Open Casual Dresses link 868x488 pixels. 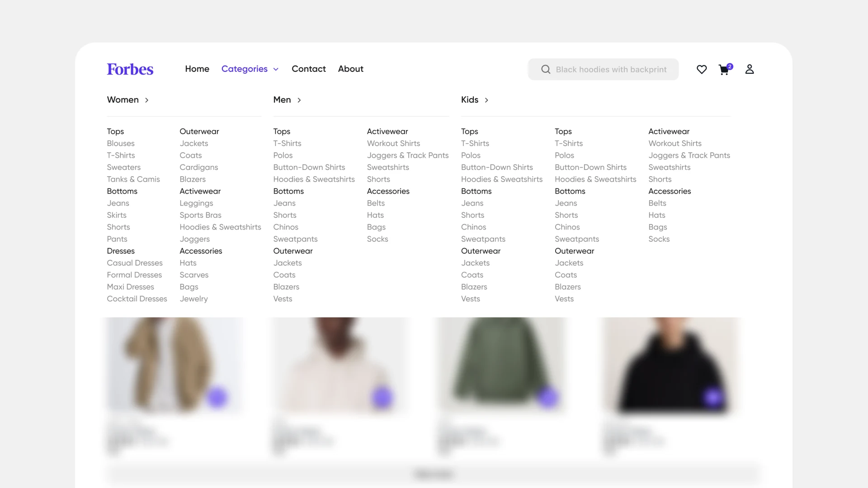pos(135,263)
